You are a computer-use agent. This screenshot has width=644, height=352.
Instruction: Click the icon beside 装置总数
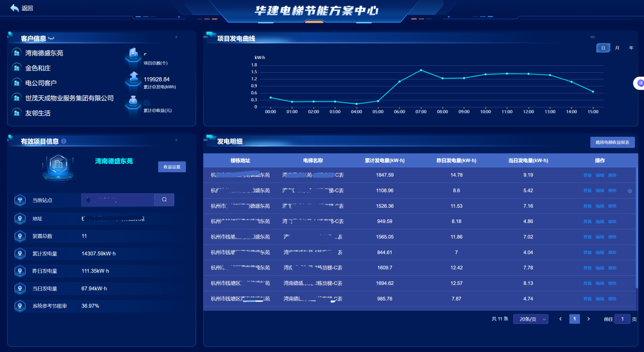pos(20,236)
